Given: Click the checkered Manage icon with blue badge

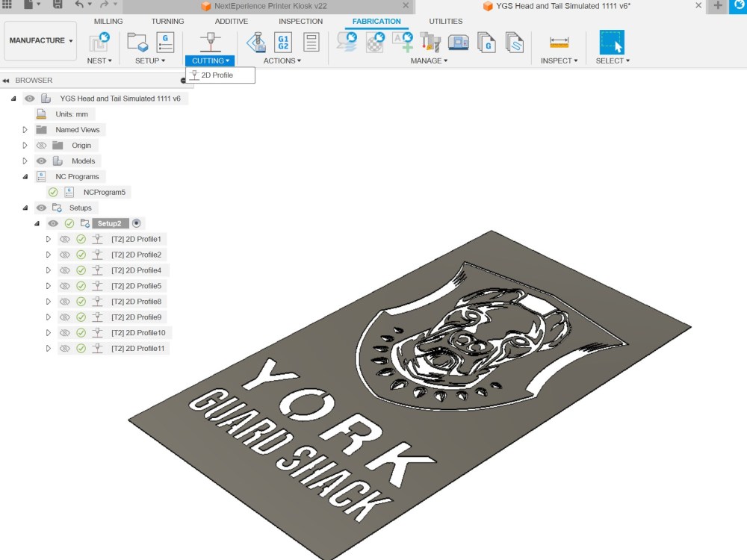Looking at the screenshot, I should (375, 42).
